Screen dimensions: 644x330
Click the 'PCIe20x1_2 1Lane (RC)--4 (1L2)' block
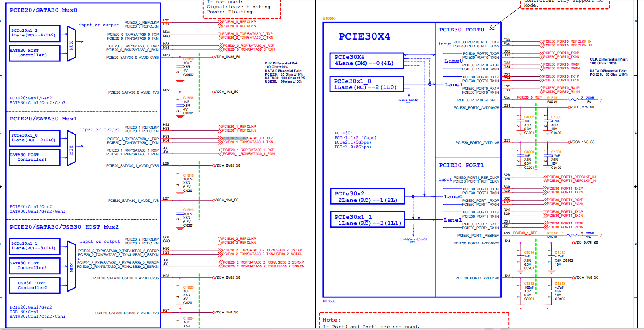pyautogui.click(x=35, y=33)
